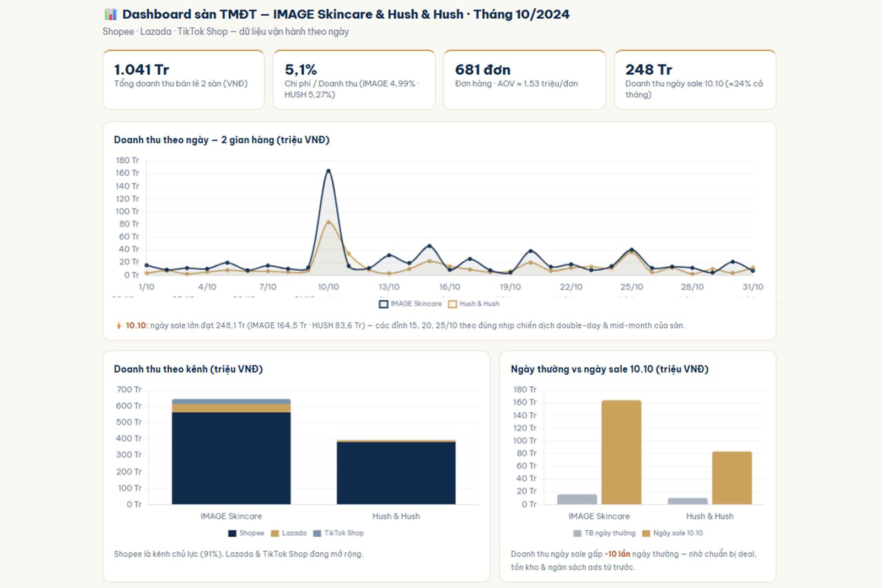Screen dimensions: 882x588
Task: Click the '19/10' x-axis date label
Action: (x=510, y=287)
